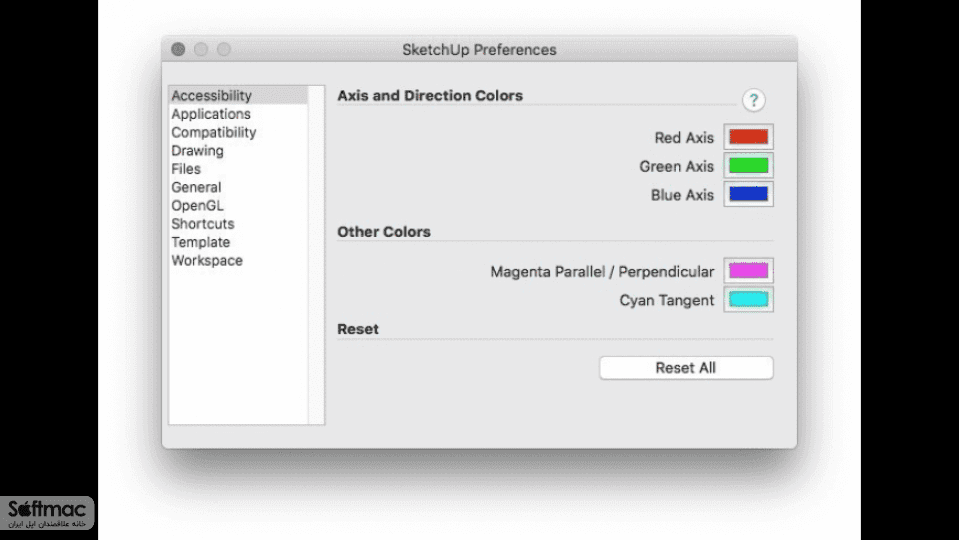Image resolution: width=959 pixels, height=540 pixels.
Task: Click the Magenta Parallel / Perpendicular label
Action: tap(602, 272)
